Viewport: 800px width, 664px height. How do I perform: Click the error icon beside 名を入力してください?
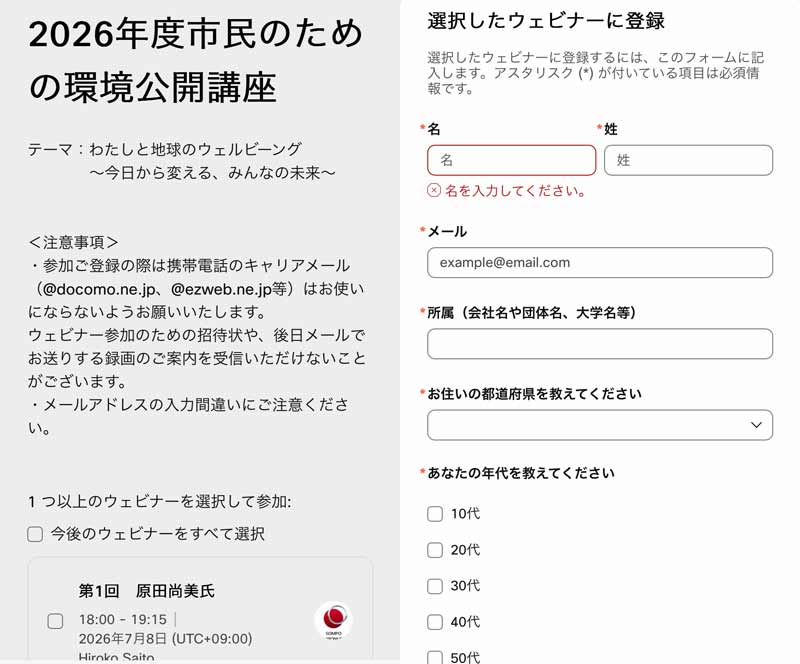click(x=434, y=190)
